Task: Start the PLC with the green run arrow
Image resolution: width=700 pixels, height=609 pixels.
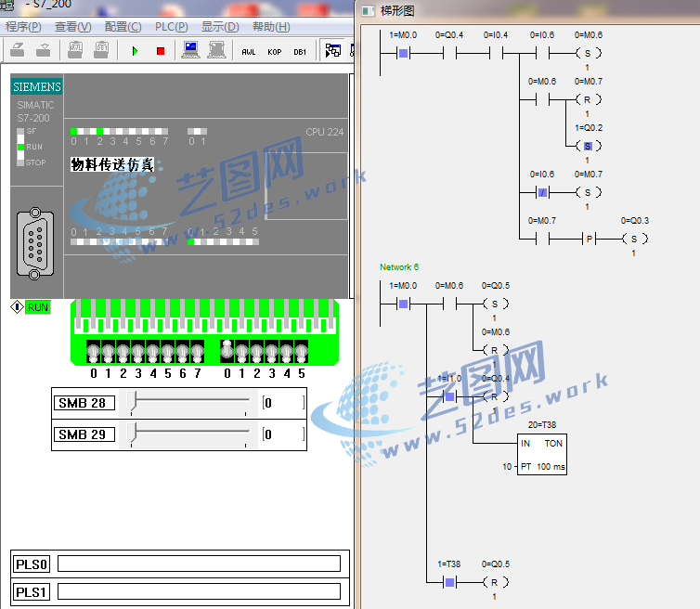Action: coord(135,51)
